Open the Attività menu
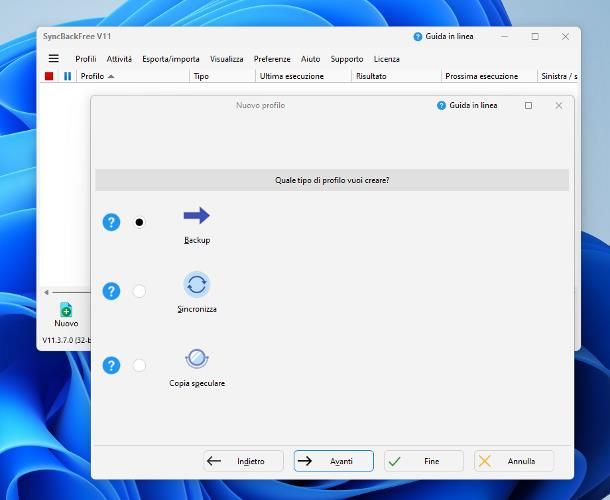Viewport: 610px width, 500px height. 119,59
